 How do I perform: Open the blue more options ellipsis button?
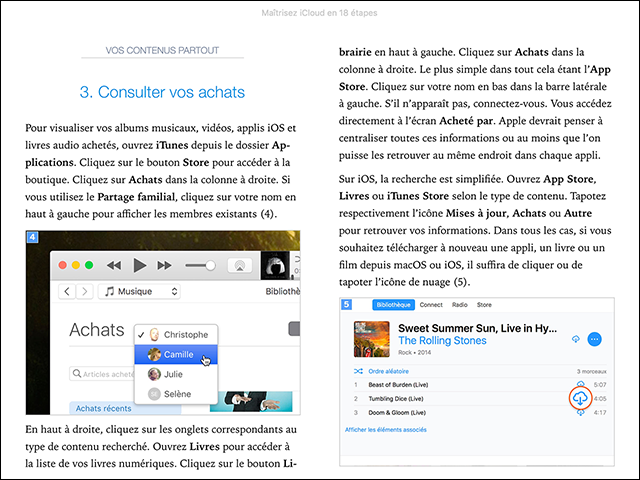click(x=594, y=339)
